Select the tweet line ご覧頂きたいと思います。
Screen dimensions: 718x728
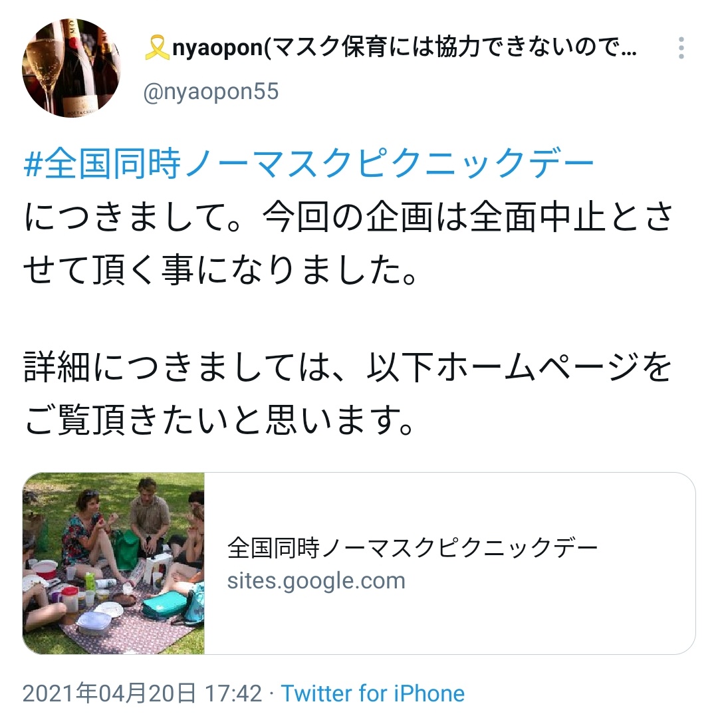pos(219,420)
